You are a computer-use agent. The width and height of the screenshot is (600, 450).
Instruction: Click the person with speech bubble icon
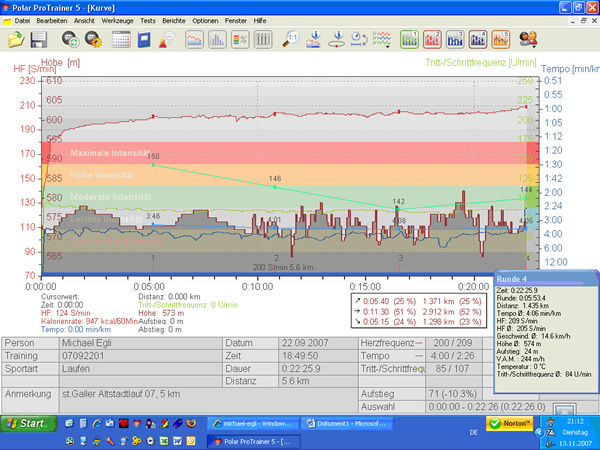pos(167,39)
